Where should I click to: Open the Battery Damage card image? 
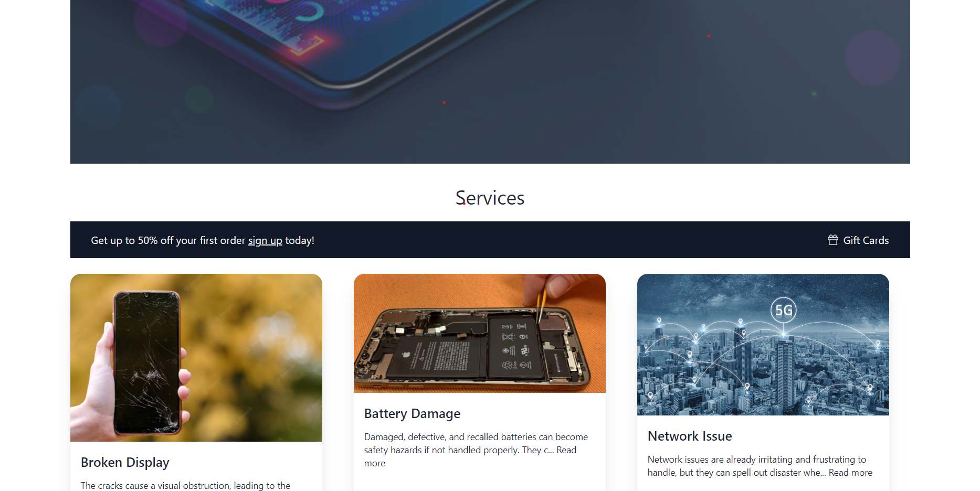pos(480,333)
